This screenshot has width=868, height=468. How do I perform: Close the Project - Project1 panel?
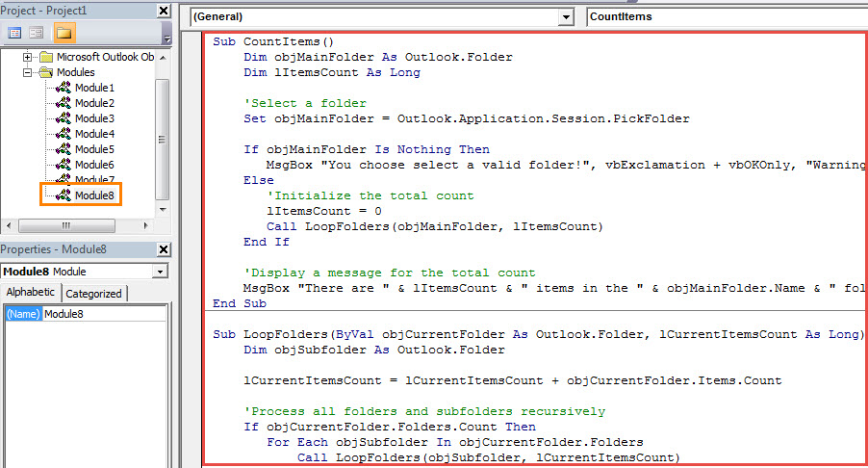[x=164, y=11]
